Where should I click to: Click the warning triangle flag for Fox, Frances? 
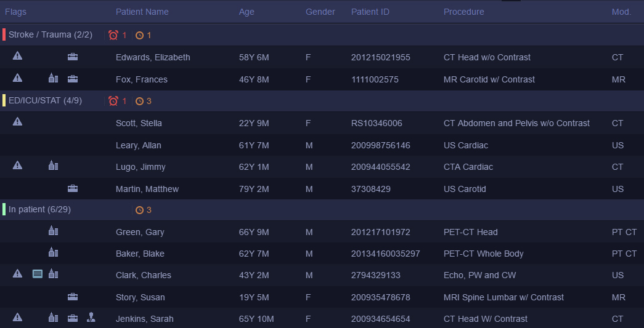point(17,78)
